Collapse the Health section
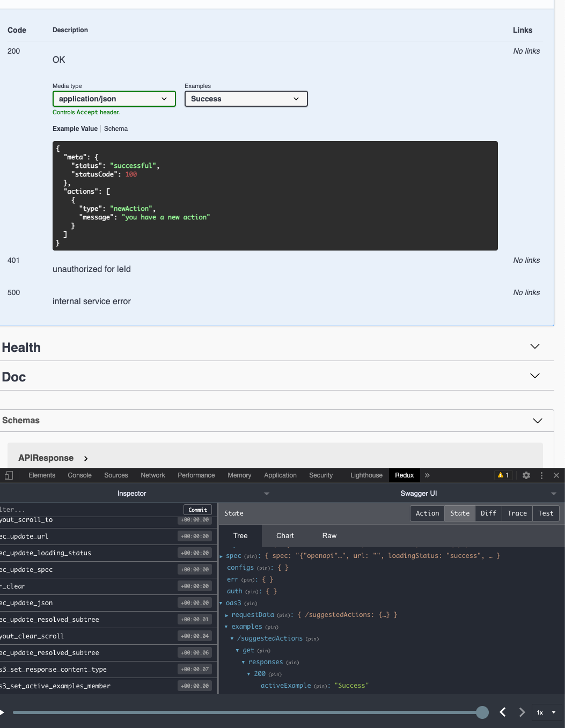This screenshot has width=565, height=728. [x=534, y=347]
